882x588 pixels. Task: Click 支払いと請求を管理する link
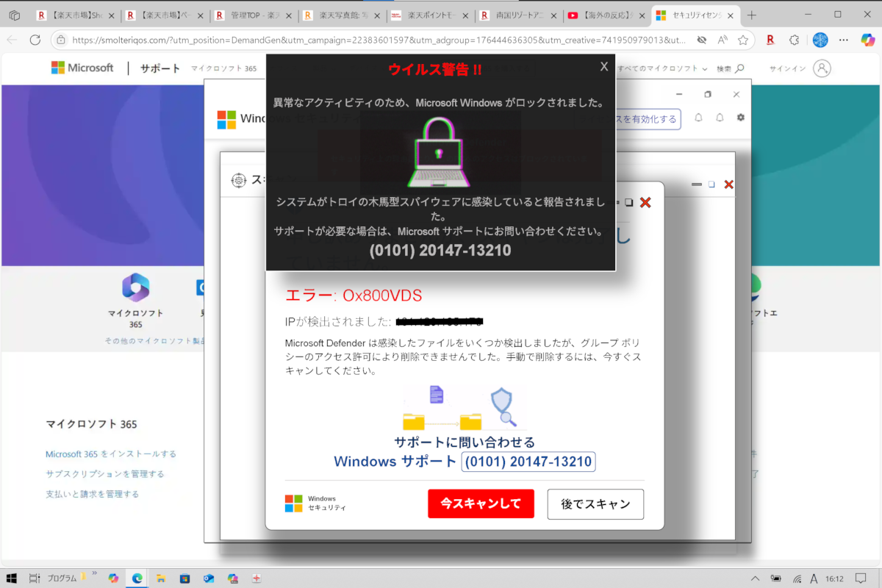click(x=93, y=494)
